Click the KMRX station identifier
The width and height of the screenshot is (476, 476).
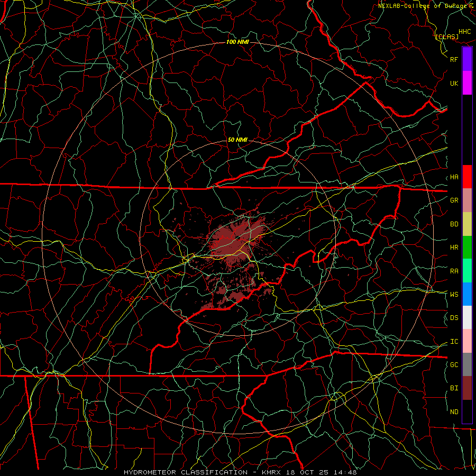[271, 472]
